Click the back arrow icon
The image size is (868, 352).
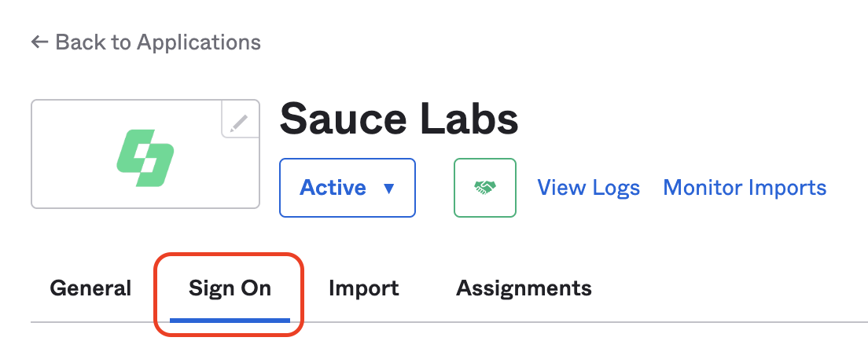pos(40,42)
